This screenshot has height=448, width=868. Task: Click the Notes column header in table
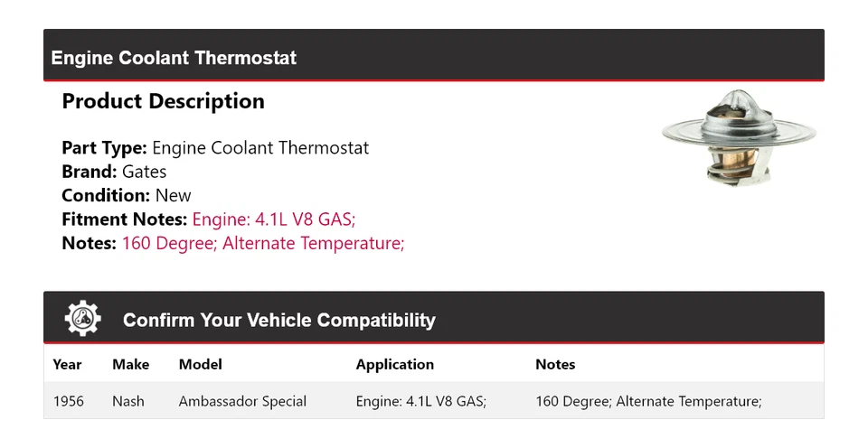pyautogui.click(x=555, y=365)
